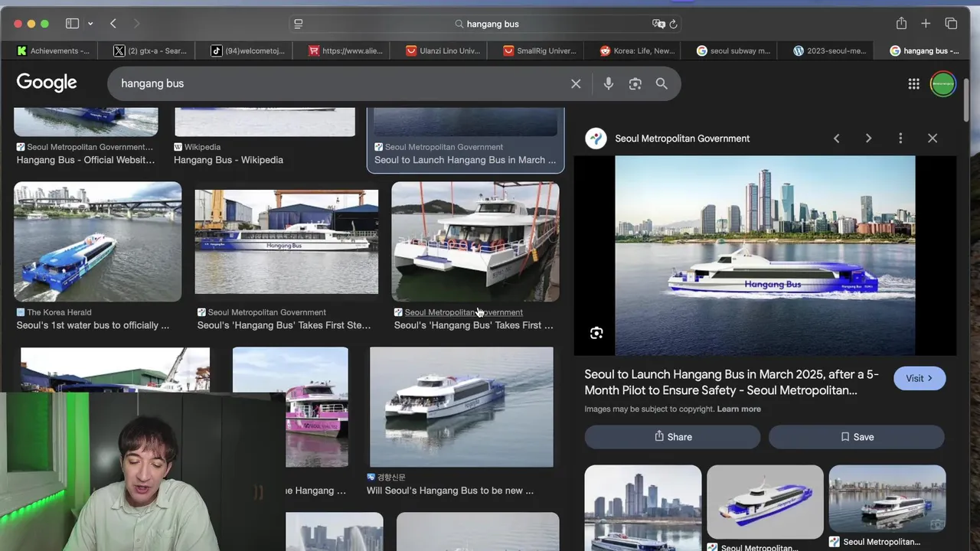Viewport: 980px width, 551px height.
Task: Open Safari share icon in toolbar
Action: [901, 23]
